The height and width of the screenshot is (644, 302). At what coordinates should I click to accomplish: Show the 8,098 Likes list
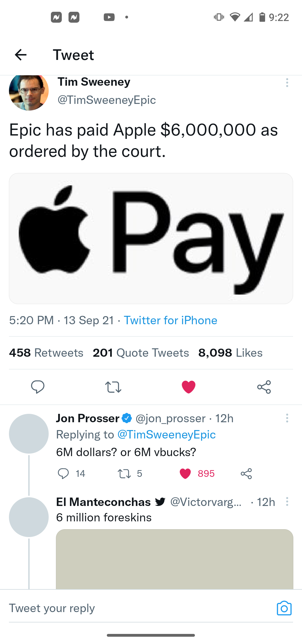(x=230, y=353)
